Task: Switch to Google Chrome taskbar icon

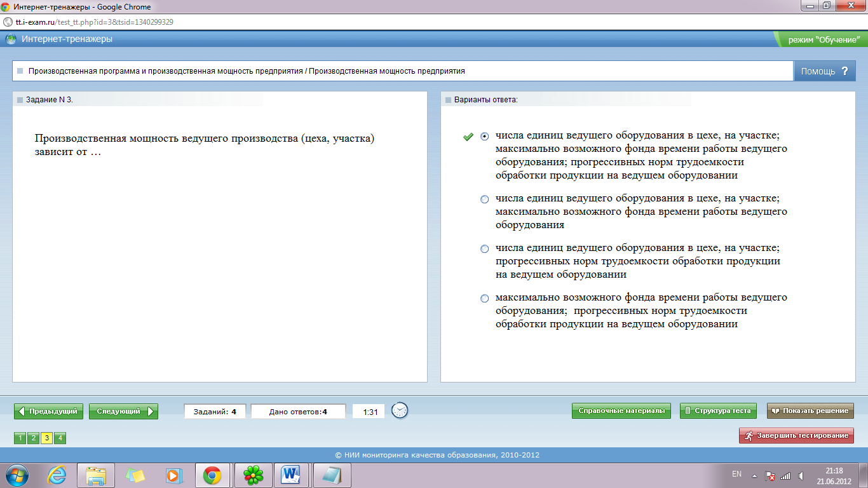Action: tap(212, 475)
